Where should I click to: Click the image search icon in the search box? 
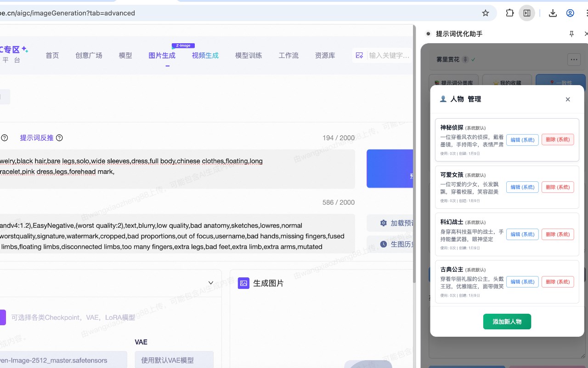point(360,55)
